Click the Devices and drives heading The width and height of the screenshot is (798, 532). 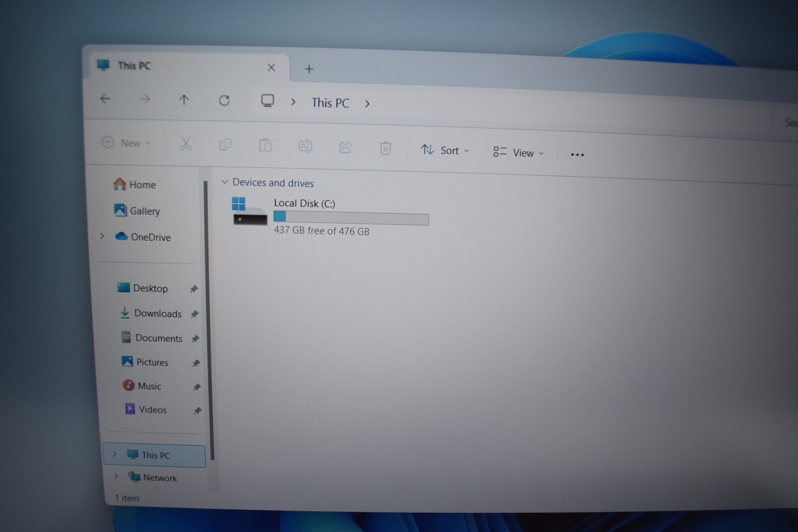pos(273,183)
